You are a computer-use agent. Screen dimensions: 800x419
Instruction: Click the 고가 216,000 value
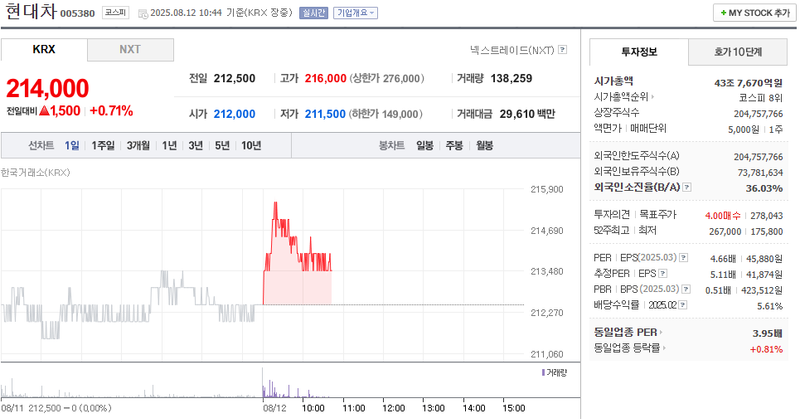[326, 79]
